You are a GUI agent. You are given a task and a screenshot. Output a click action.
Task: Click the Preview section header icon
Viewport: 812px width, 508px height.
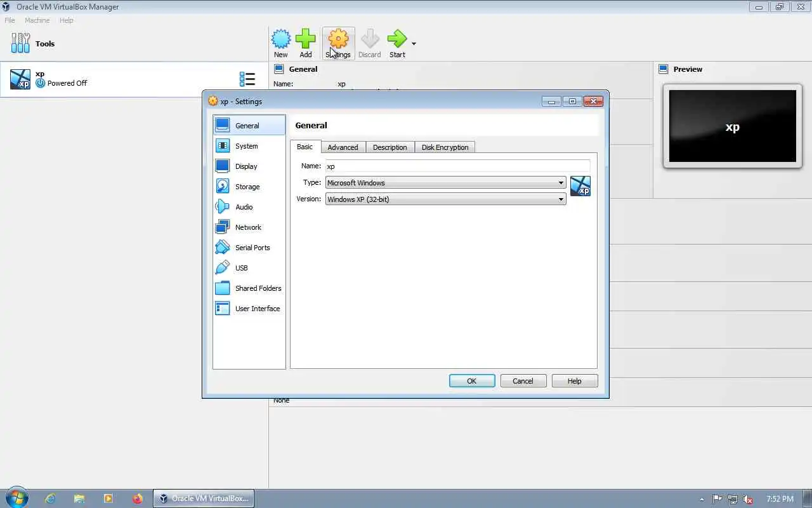664,69
